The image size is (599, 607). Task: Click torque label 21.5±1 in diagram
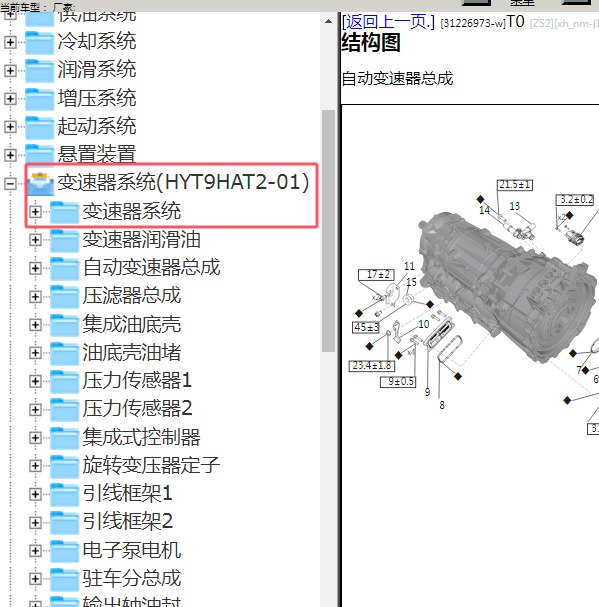click(x=515, y=185)
